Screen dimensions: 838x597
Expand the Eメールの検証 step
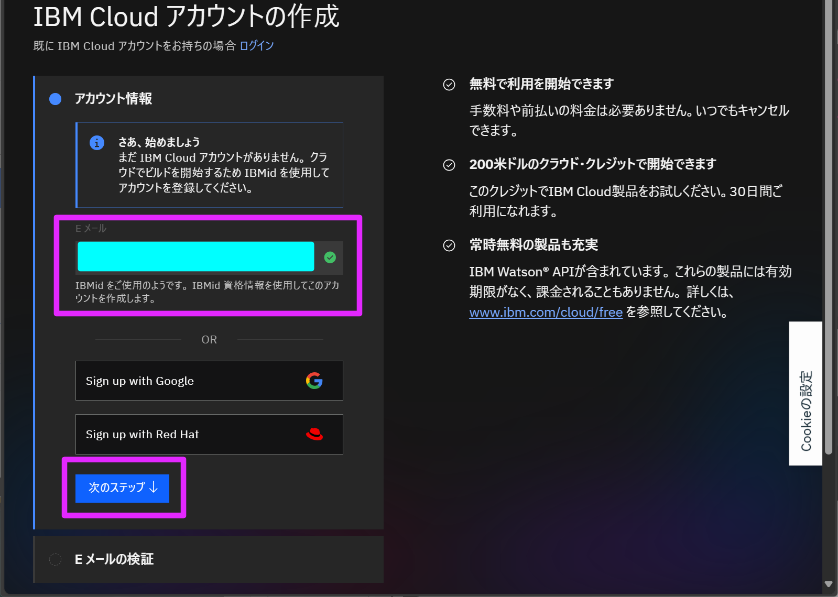pos(208,559)
